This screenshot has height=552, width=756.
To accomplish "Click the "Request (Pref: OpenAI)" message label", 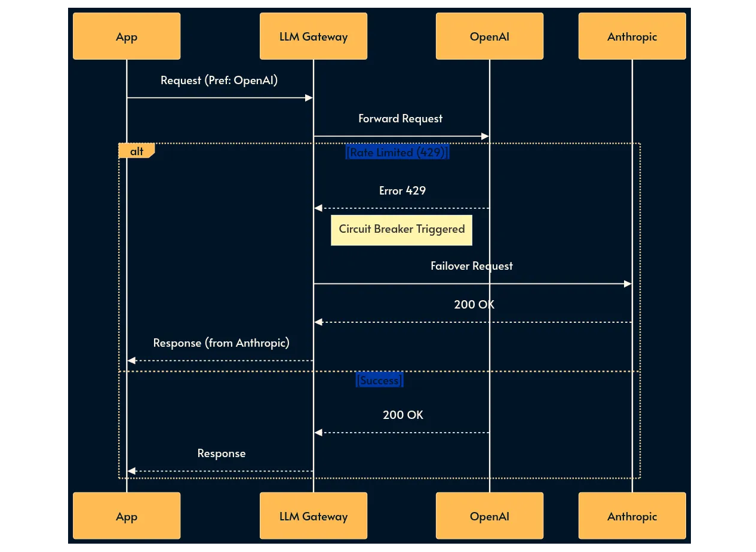I will click(219, 80).
